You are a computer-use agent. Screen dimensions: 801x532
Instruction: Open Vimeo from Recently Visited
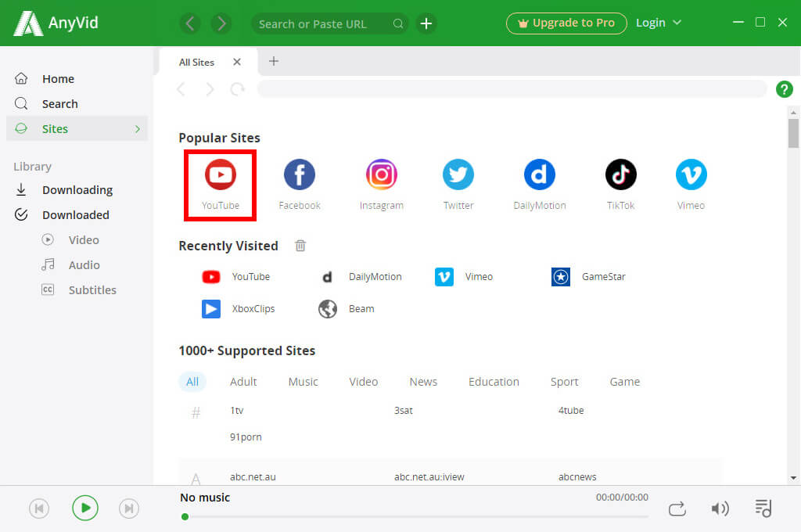tap(464, 276)
